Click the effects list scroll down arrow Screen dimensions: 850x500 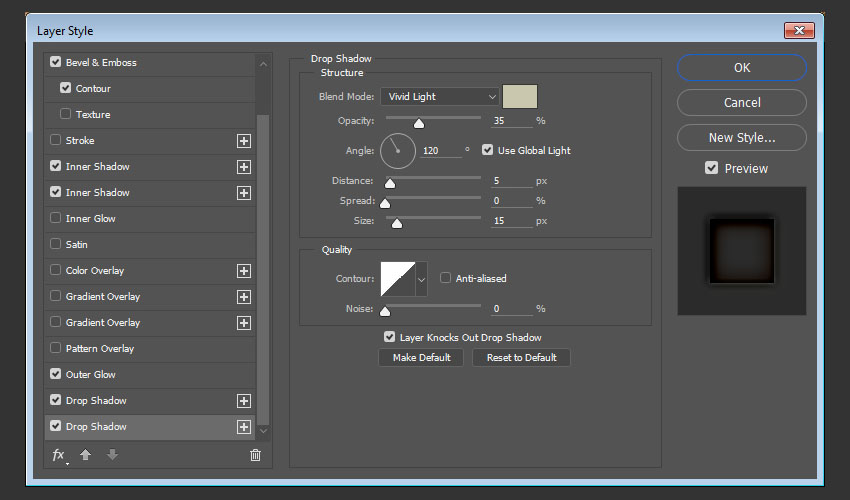[263, 431]
